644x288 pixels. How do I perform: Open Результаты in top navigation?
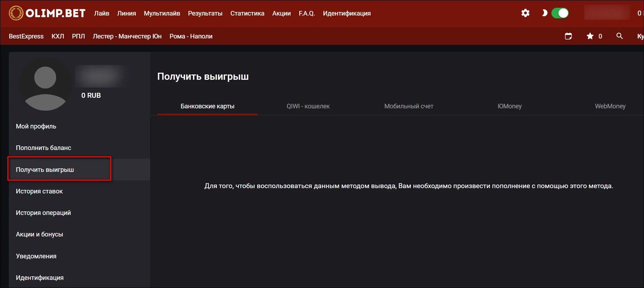point(205,13)
